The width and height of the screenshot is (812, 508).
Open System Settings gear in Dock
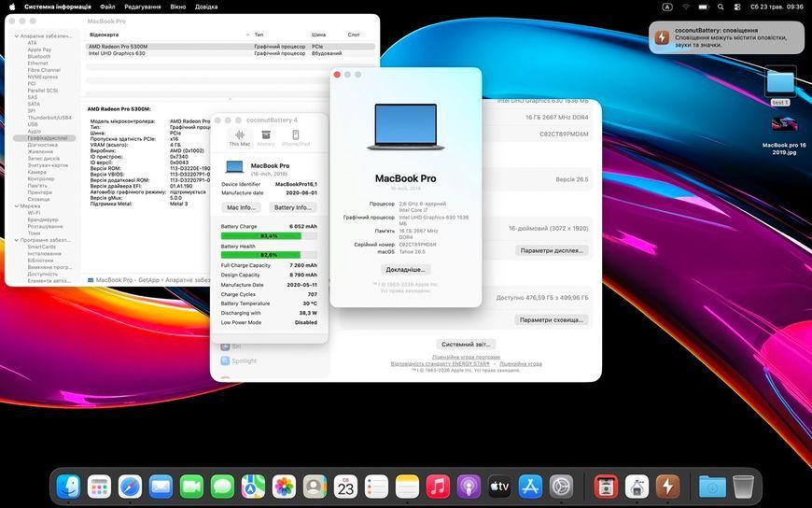[x=561, y=487]
